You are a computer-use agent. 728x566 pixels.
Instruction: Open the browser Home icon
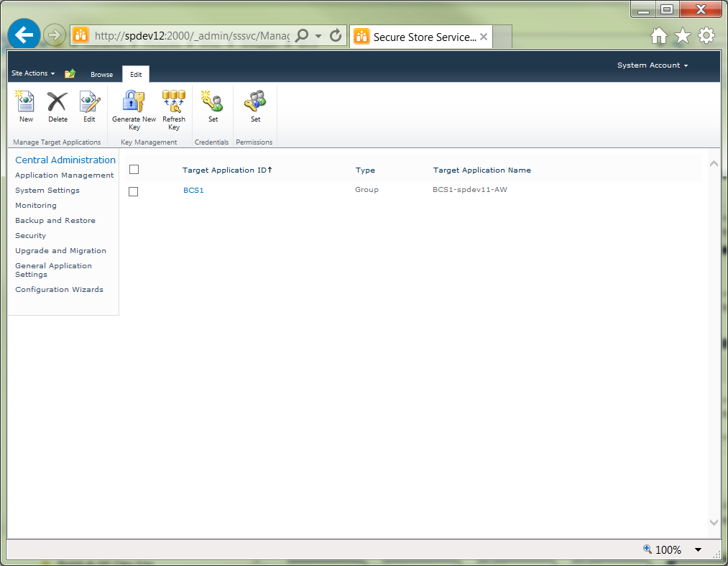coord(659,35)
